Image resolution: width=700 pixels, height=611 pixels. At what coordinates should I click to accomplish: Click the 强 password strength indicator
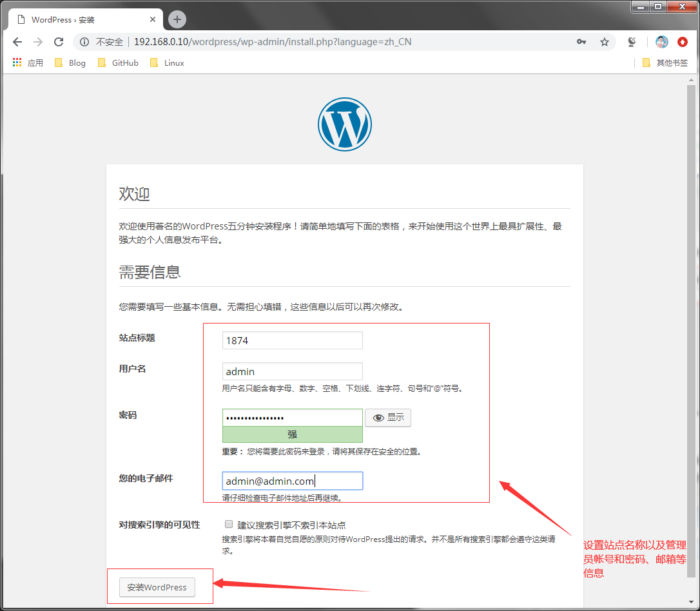pos(293,434)
